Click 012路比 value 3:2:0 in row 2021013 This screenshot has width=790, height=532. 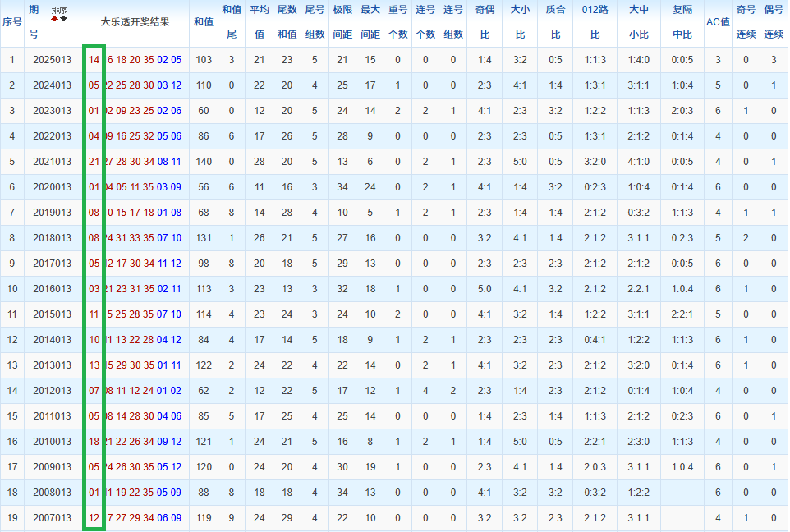(595, 162)
